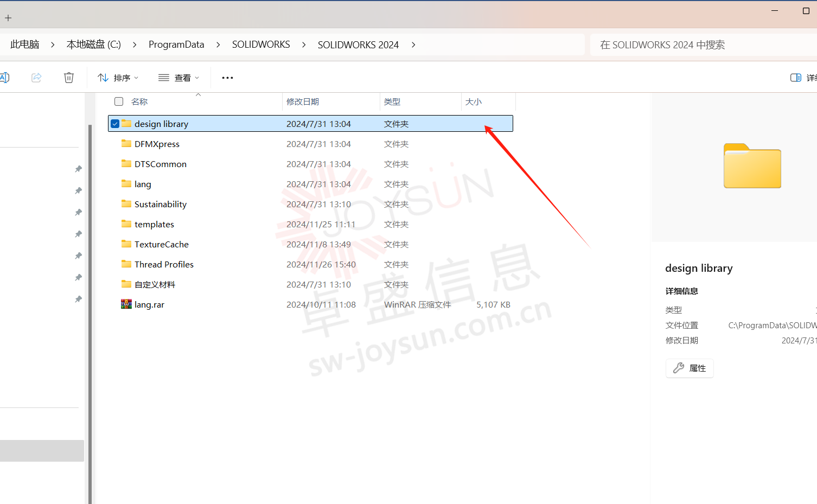Click the lang.rar WinRAR archive icon
The width and height of the screenshot is (817, 504).
click(126, 304)
